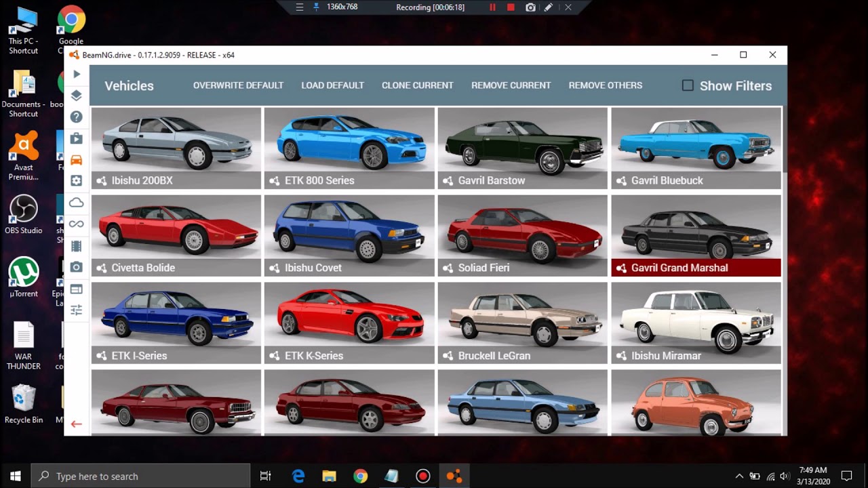868x488 pixels.
Task: Click CLONE CURRENT
Action: tap(417, 85)
